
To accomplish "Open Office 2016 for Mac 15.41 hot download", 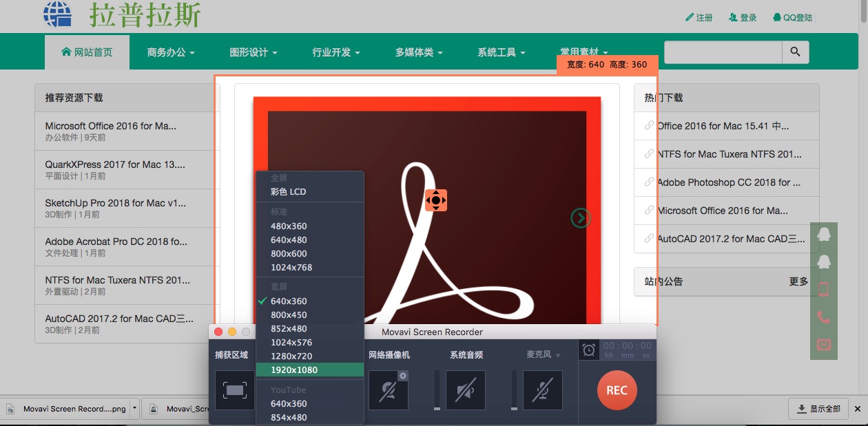I will [x=723, y=126].
